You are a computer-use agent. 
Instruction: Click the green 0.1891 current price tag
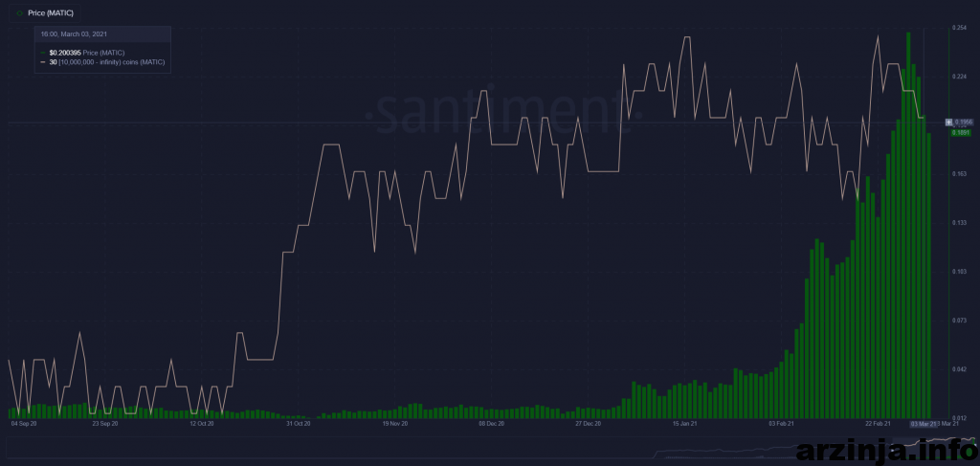point(961,133)
